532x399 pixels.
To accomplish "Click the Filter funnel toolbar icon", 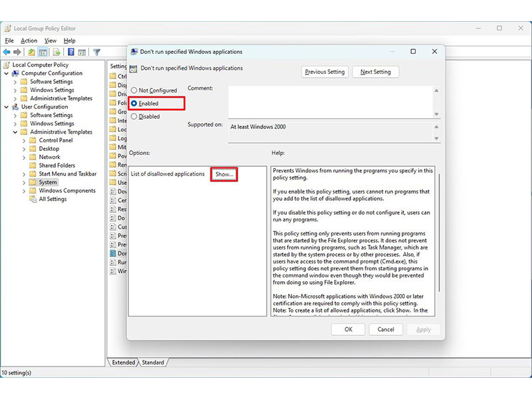I will tap(96, 53).
